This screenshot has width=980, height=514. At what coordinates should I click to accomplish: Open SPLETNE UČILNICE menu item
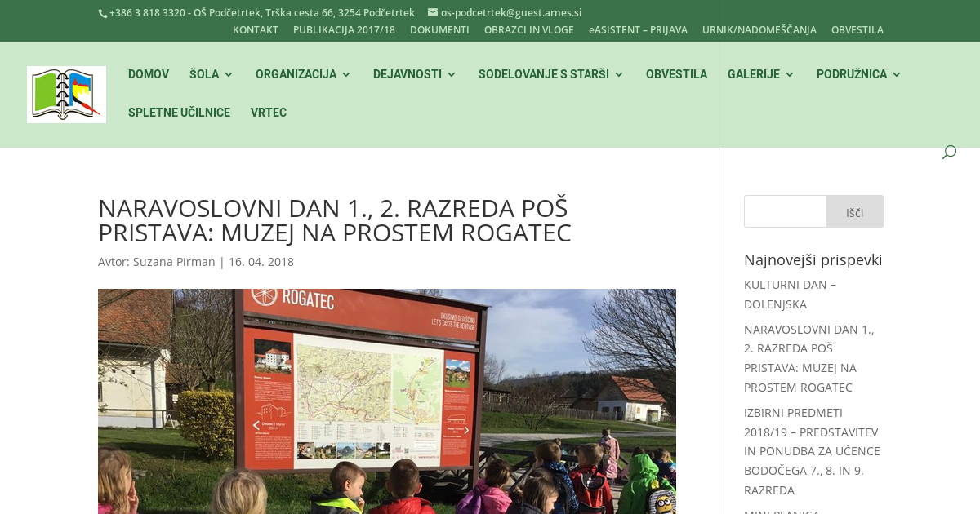pos(179,113)
